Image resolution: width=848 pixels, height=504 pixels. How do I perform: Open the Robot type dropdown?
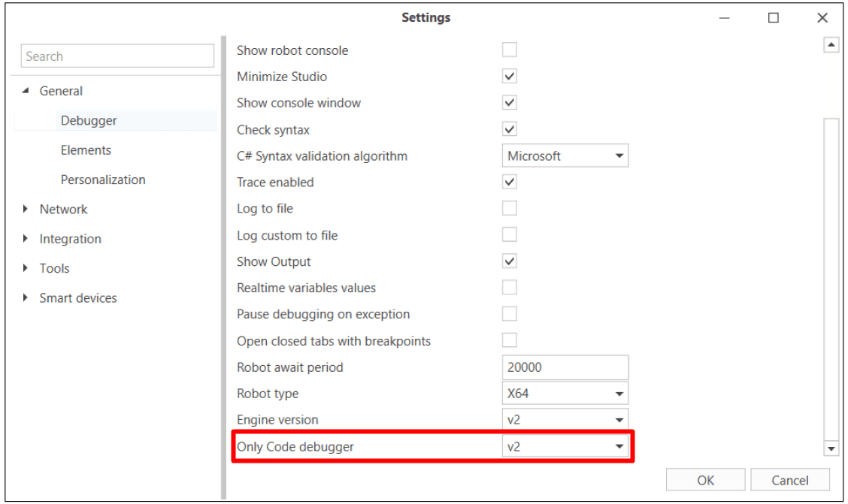coord(565,394)
